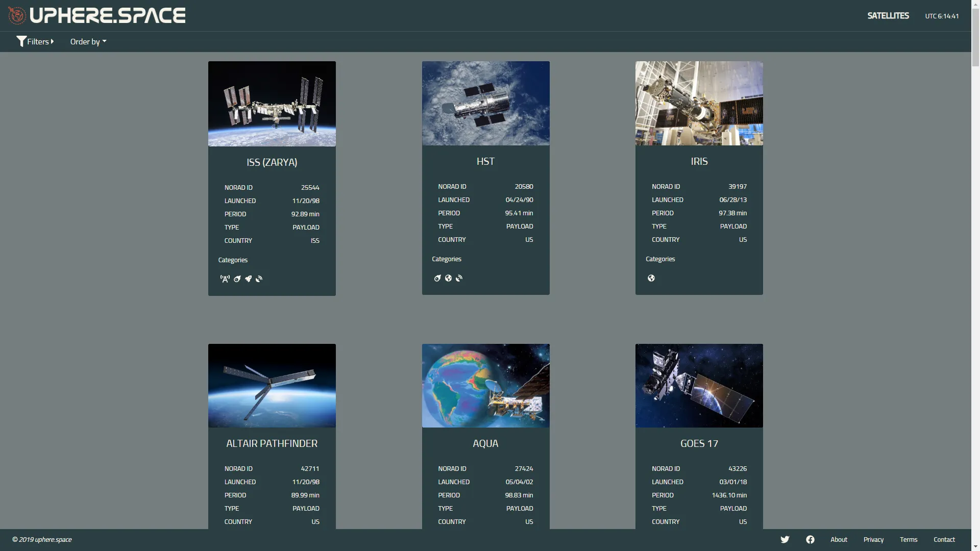The image size is (980, 551).
Task: Open the filter funnel icon in the toolbar
Action: [21, 41]
